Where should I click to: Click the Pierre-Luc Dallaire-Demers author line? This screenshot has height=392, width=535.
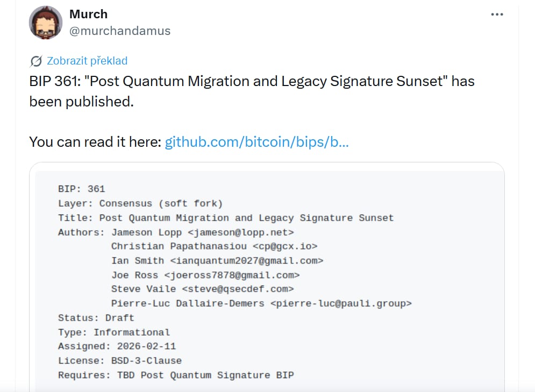tap(261, 304)
